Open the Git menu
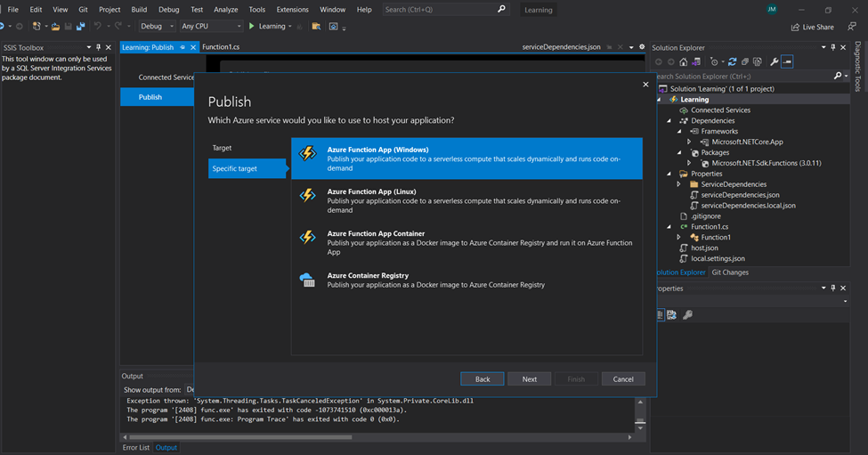The height and width of the screenshot is (455, 868). pyautogui.click(x=83, y=10)
